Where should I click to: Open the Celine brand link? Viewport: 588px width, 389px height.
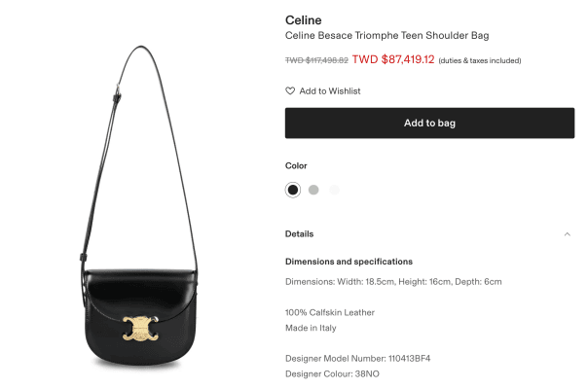point(304,19)
